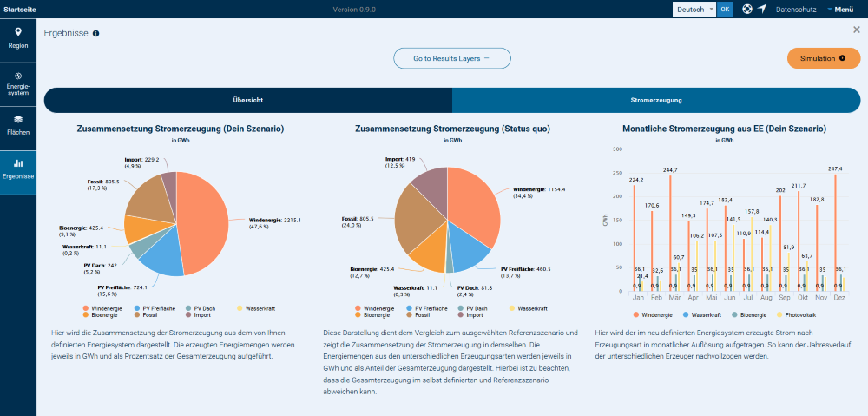Click the Mär Windenergie bar labeled 244,7
Viewport: 868px width, 416px height.
[x=670, y=234]
